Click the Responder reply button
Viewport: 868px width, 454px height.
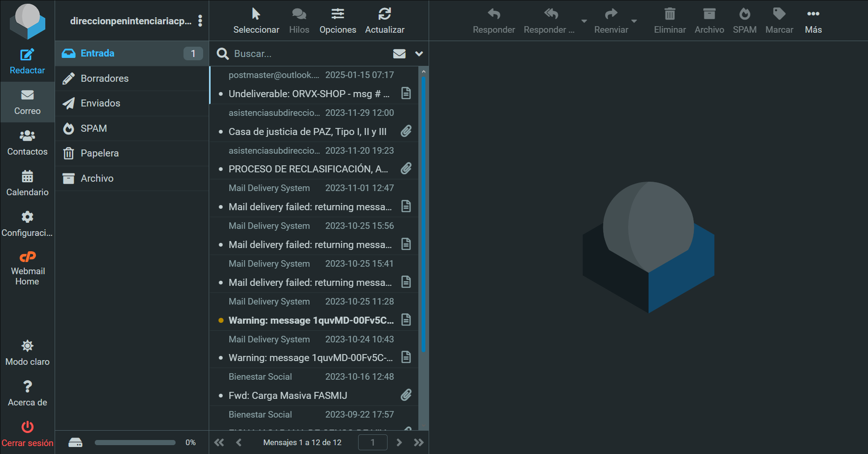click(494, 21)
